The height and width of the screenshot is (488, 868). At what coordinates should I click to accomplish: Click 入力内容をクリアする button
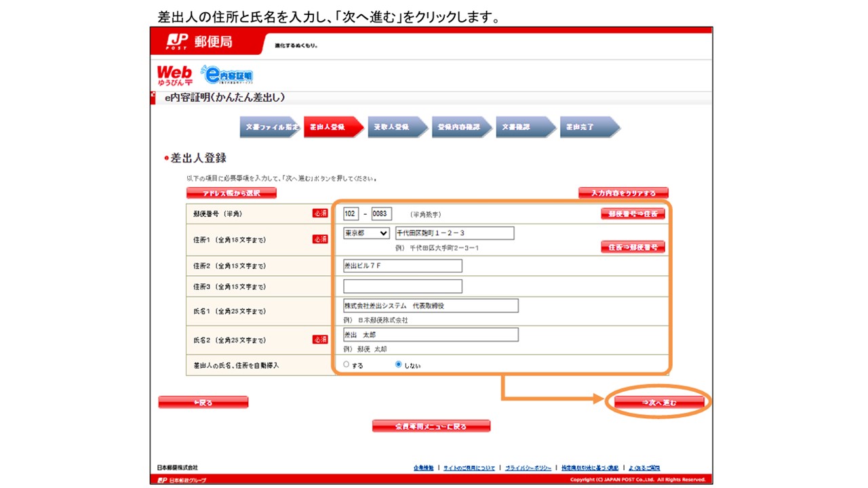pos(623,193)
